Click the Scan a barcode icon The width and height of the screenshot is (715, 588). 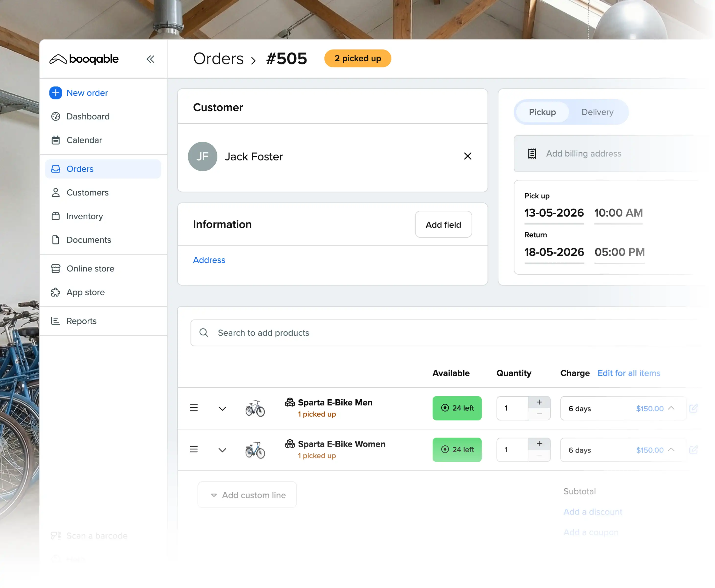point(56,536)
